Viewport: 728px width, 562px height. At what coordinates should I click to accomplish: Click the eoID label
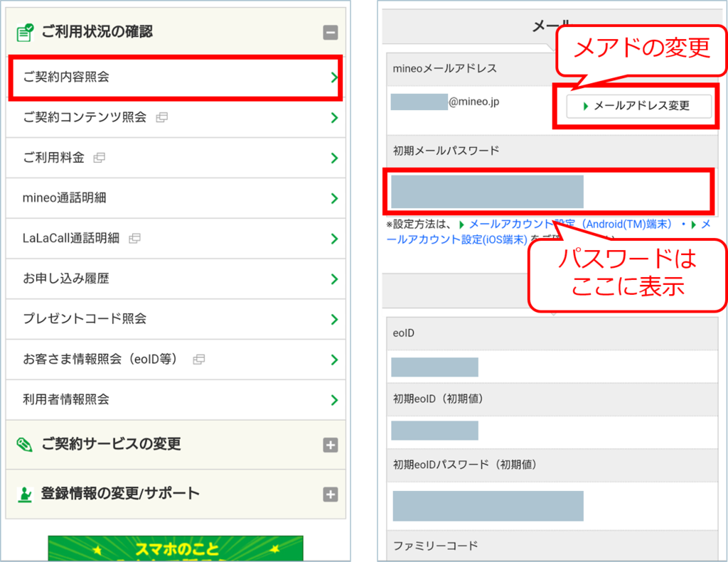pyautogui.click(x=404, y=333)
